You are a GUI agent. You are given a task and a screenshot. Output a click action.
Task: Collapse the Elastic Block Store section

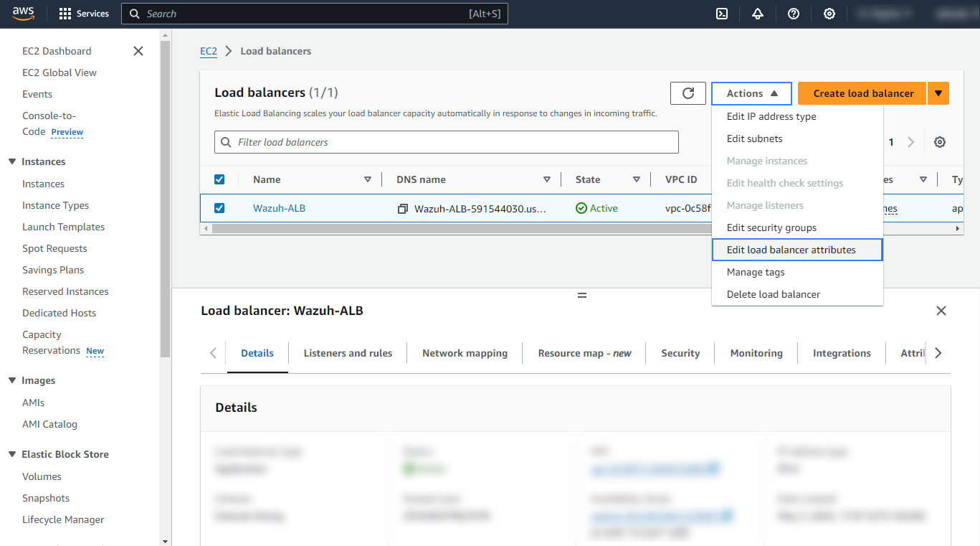12,454
